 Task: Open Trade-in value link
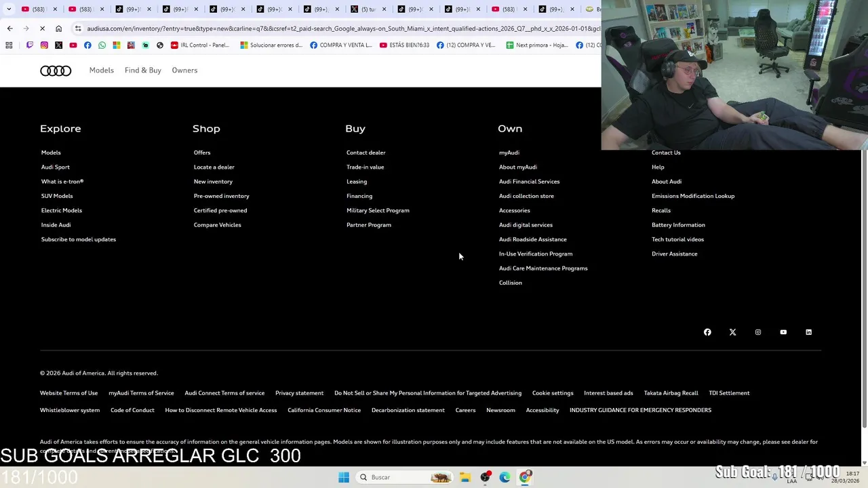pos(366,167)
